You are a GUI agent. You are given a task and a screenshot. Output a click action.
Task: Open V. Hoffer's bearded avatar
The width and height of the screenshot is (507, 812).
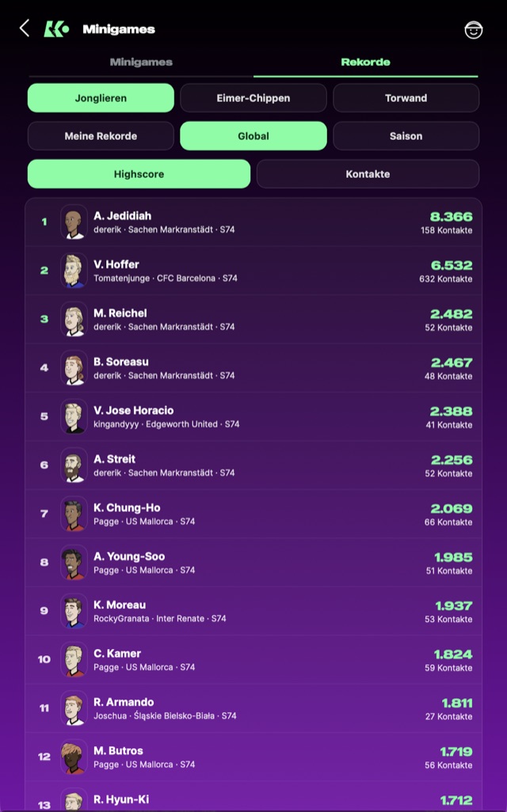pyautogui.click(x=74, y=271)
